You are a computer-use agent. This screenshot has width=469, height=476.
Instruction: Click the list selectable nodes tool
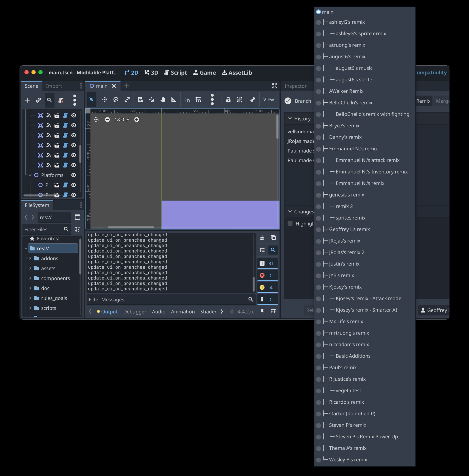pyautogui.click(x=140, y=100)
